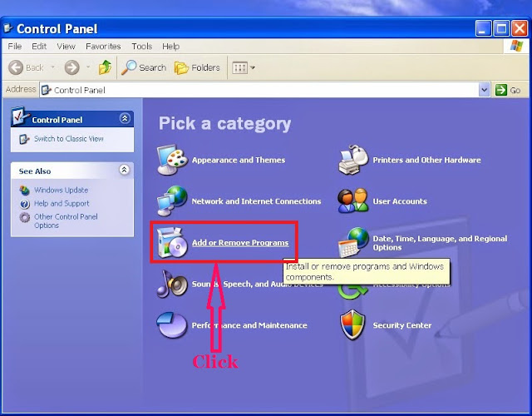The image size is (532, 416).
Task: Open the User Accounts icon
Action: click(x=353, y=201)
